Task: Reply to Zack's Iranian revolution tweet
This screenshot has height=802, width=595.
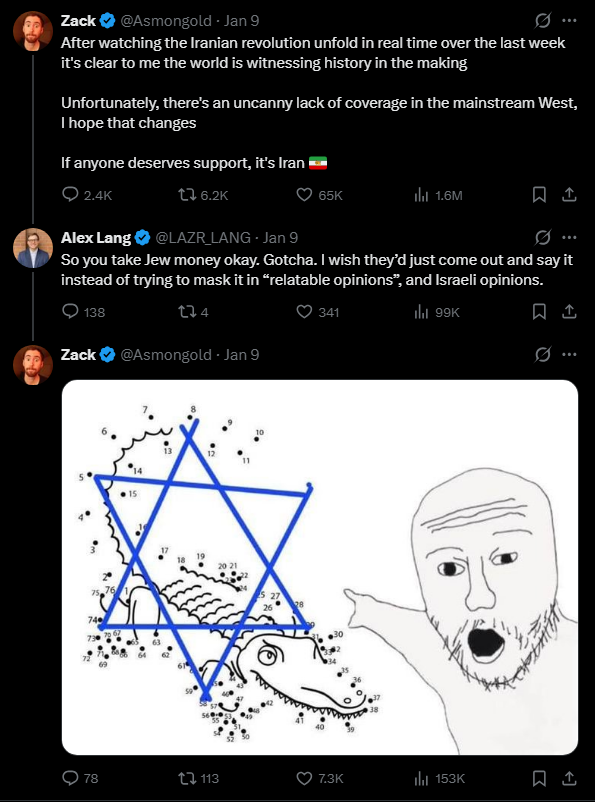Action: click(70, 195)
